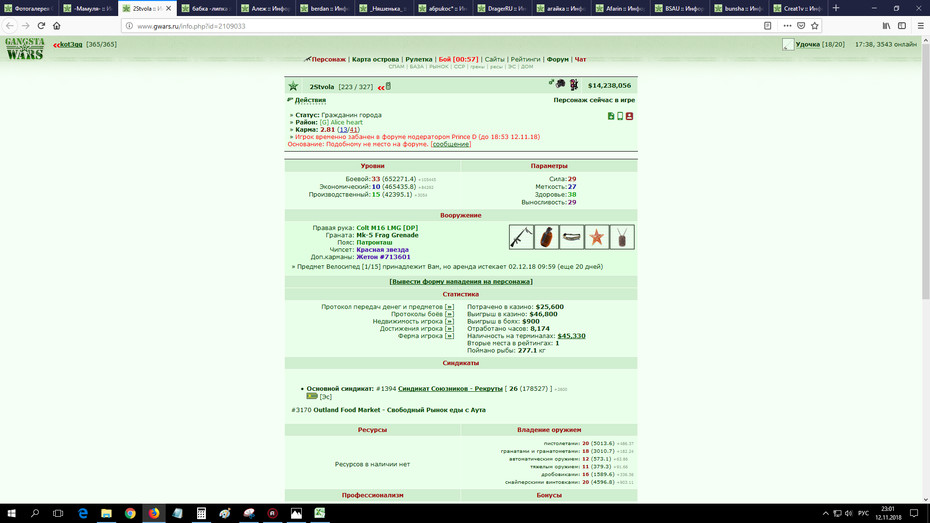Switch to the «бабка -липка» browser tab
Viewport: 930px width, 523px height.
pos(206,8)
